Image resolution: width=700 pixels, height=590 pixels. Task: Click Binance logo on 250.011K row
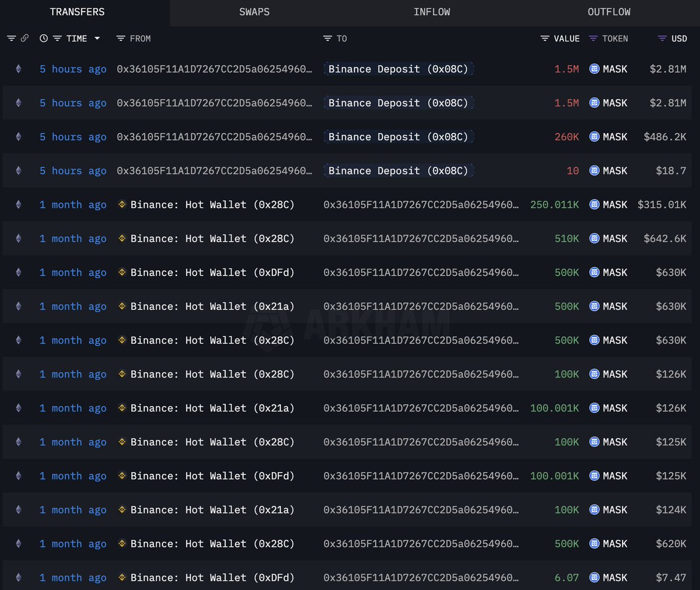point(122,204)
